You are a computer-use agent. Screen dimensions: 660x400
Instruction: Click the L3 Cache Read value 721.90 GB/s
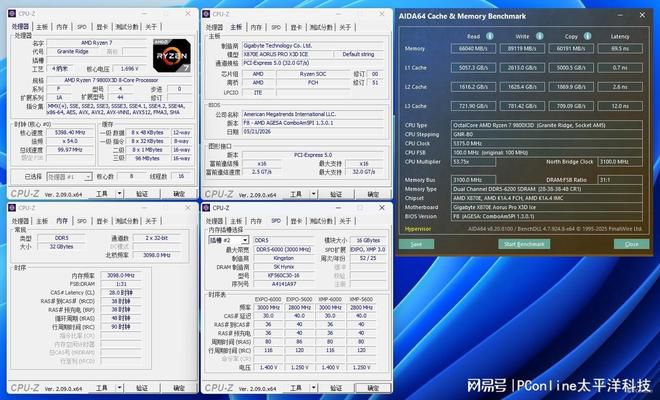tap(473, 106)
